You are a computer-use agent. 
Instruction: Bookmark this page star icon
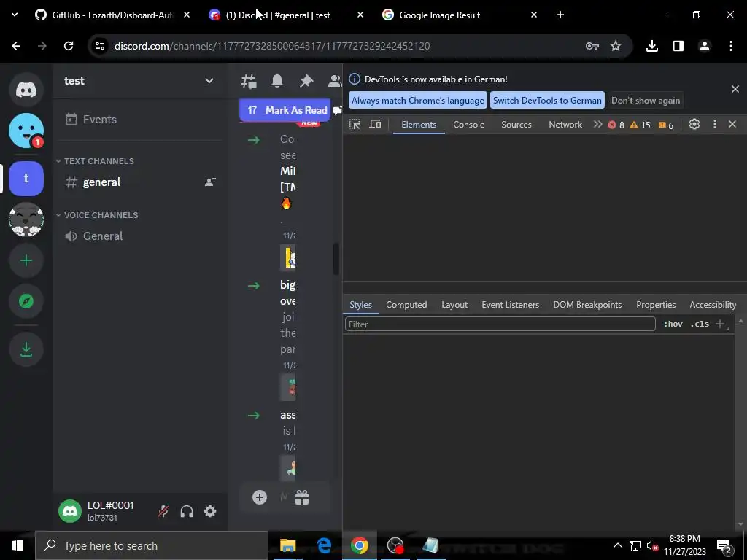point(616,46)
